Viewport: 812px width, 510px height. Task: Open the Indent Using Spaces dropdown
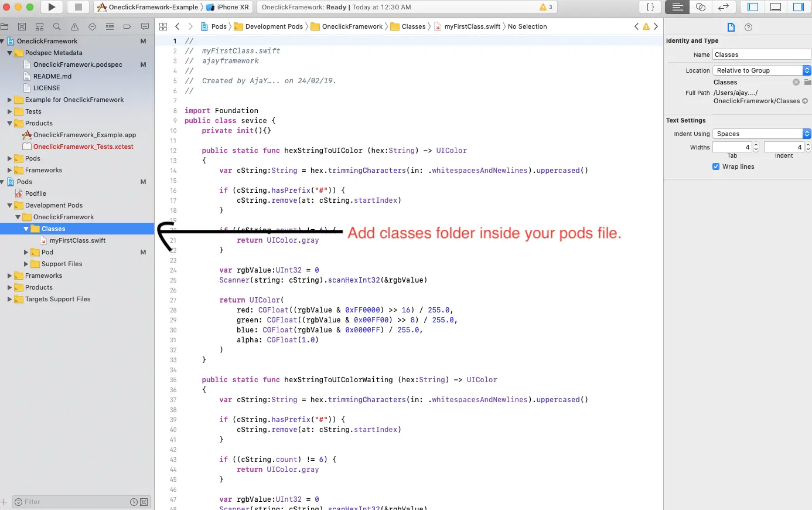coord(762,134)
